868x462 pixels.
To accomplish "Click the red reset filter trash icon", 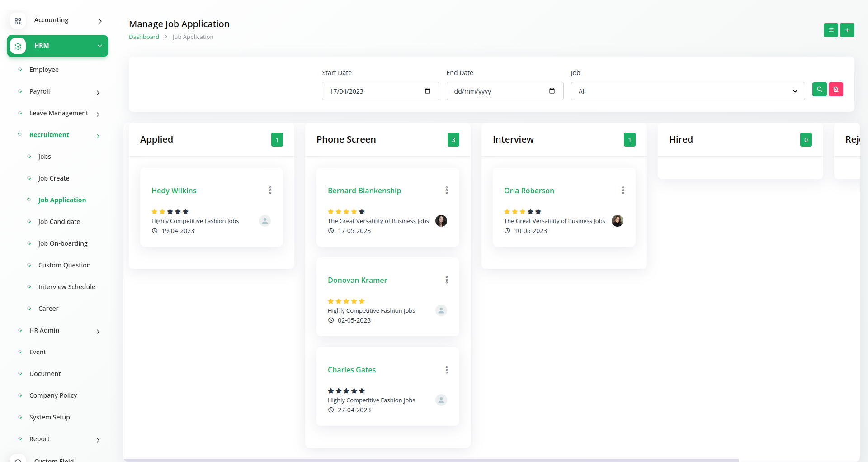I will 835,90.
